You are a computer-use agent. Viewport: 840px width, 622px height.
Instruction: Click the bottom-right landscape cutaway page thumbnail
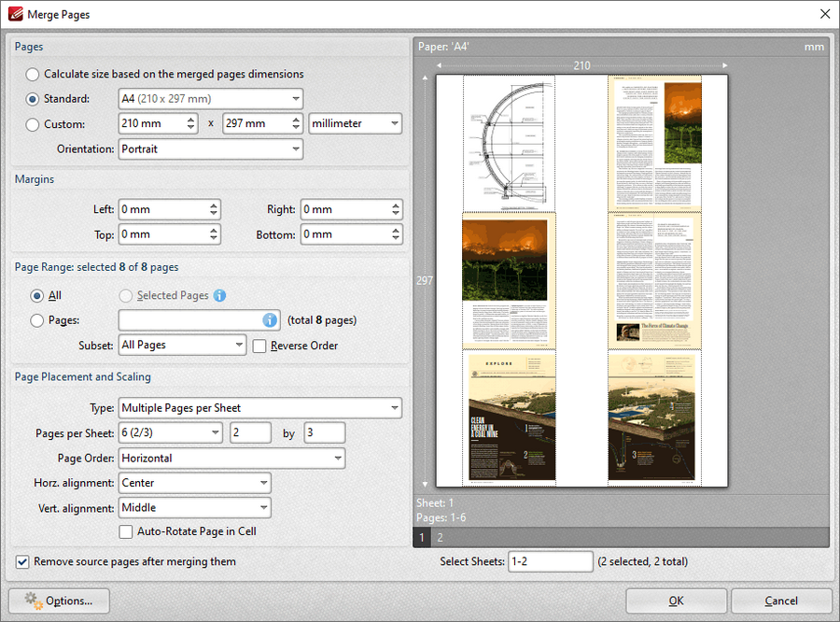tap(654, 418)
